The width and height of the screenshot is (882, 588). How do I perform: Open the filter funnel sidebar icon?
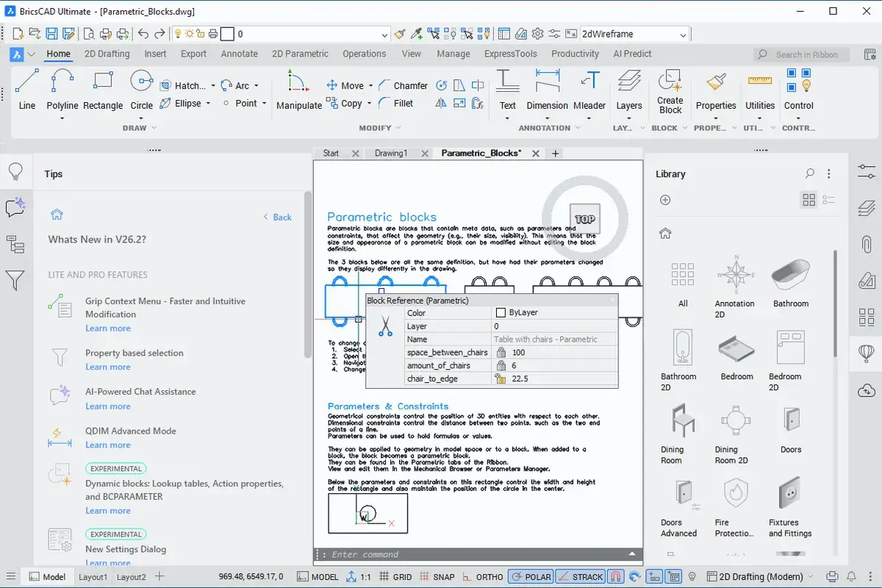pyautogui.click(x=15, y=280)
